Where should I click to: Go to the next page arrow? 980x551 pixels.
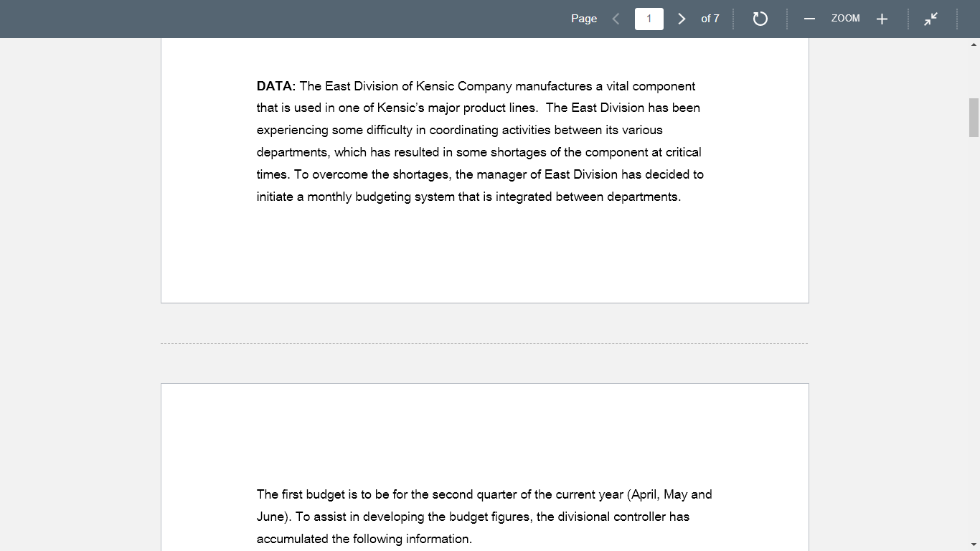pos(682,19)
